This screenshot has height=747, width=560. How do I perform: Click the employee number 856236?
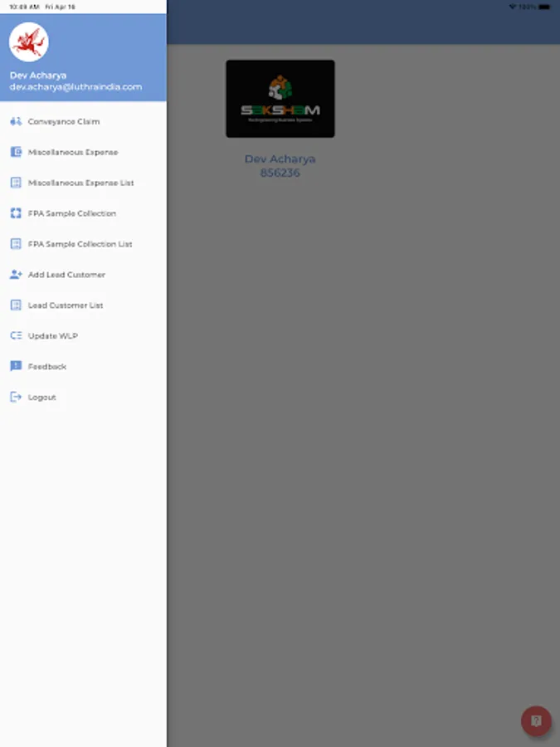[280, 173]
